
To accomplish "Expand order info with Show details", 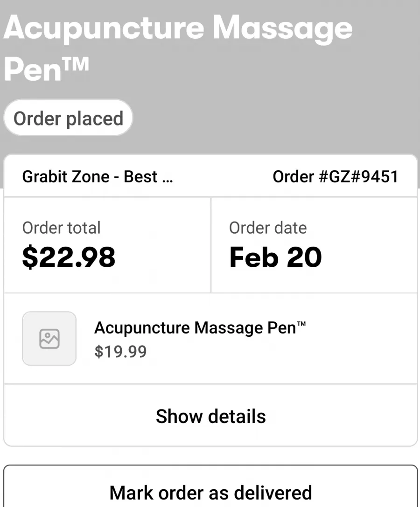I will (x=210, y=416).
